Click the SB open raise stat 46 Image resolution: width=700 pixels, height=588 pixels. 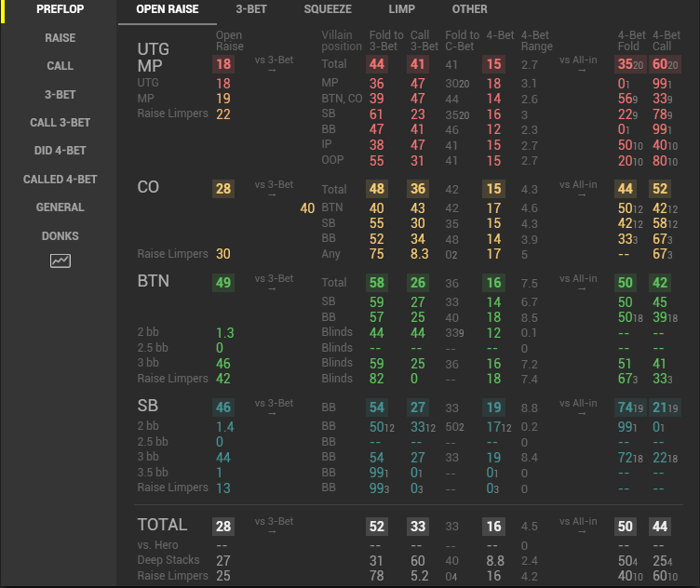[x=223, y=408]
